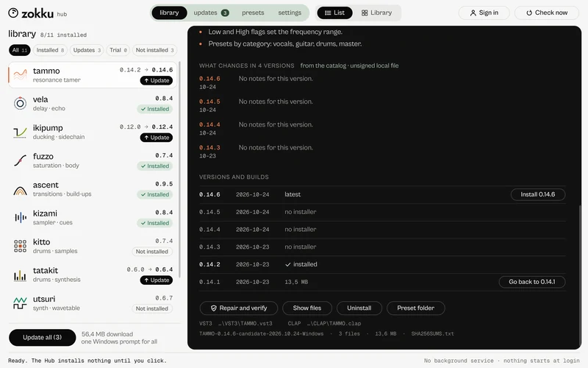Click the kizami Installed status badge
Viewport: 588px width, 368px height.
pyautogui.click(x=155, y=223)
